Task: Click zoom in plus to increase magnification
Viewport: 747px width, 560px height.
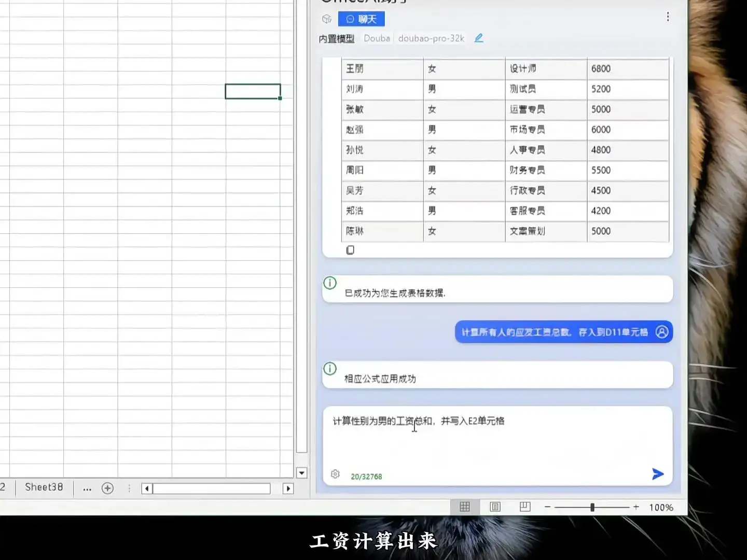Action: (636, 507)
